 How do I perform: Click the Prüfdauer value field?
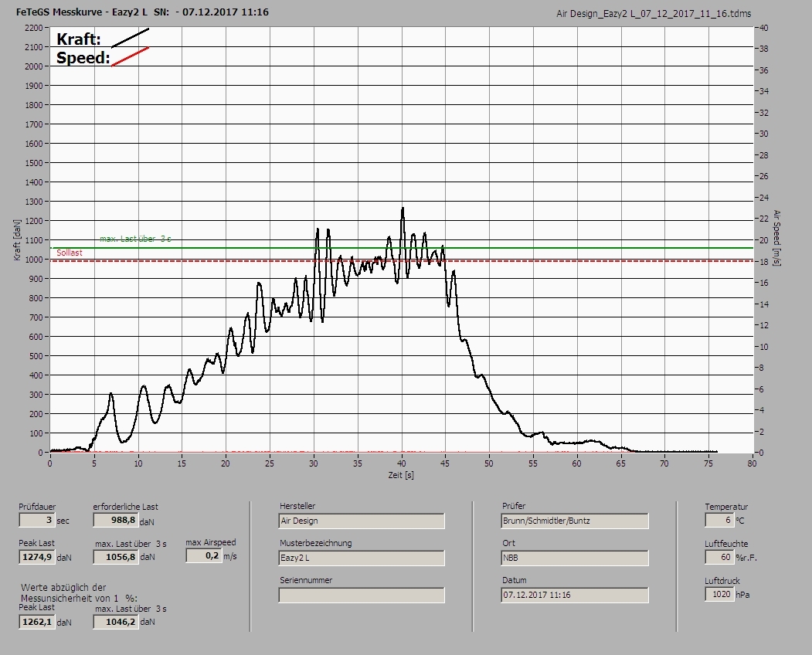click(37, 520)
